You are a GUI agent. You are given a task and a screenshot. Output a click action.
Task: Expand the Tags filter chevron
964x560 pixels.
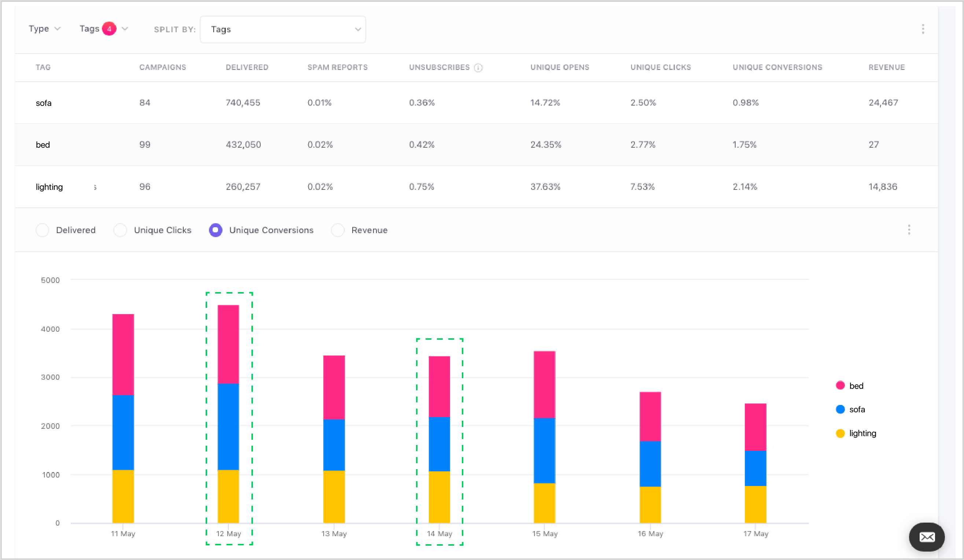click(125, 29)
